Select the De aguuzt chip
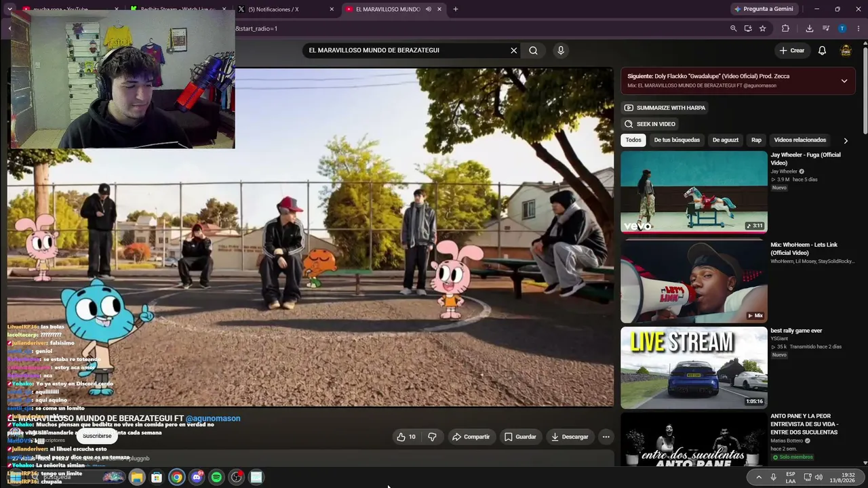Image resolution: width=868 pixels, height=488 pixels. click(726, 140)
